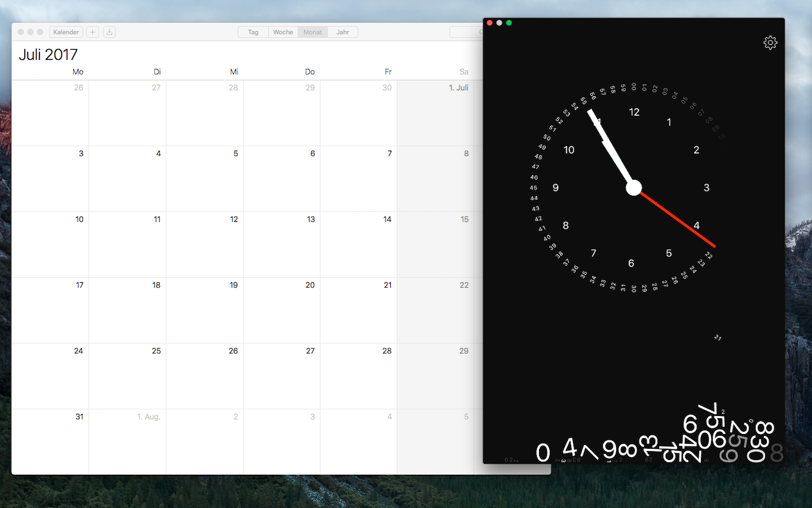Switch to Jahr view

[342, 32]
